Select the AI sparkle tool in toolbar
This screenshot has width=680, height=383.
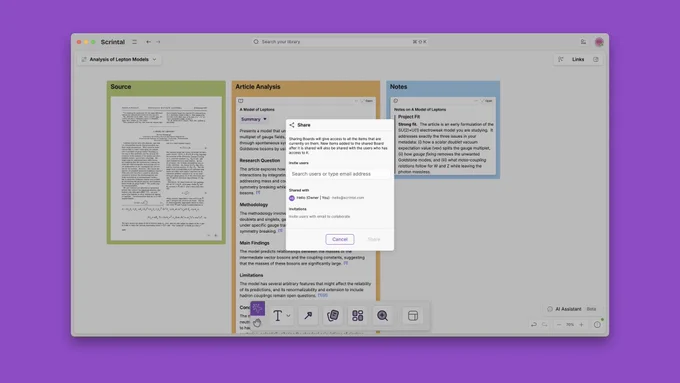tap(257, 308)
